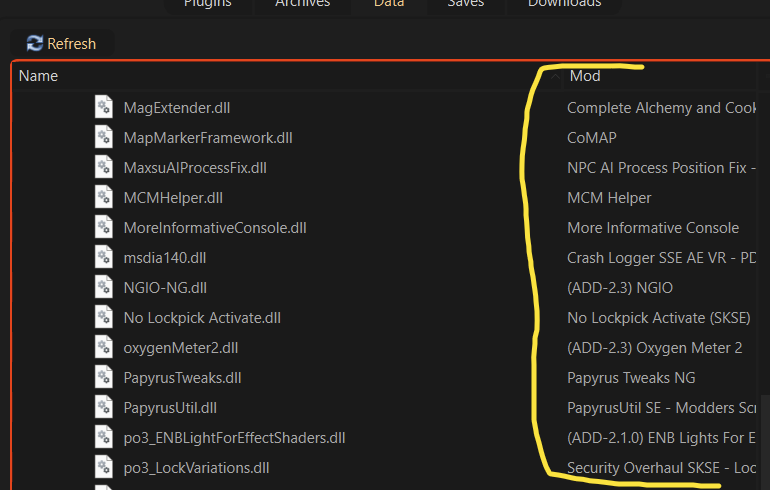Click the NGIO-NG.dll file icon
770x490 pixels.
(105, 287)
